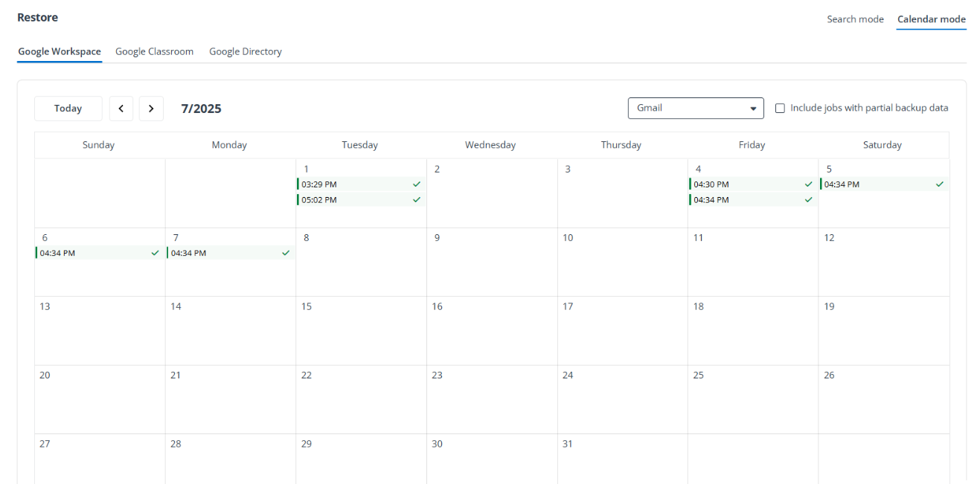Screen dimensions: 980x484
Task: Click the Today button
Action: click(x=68, y=108)
